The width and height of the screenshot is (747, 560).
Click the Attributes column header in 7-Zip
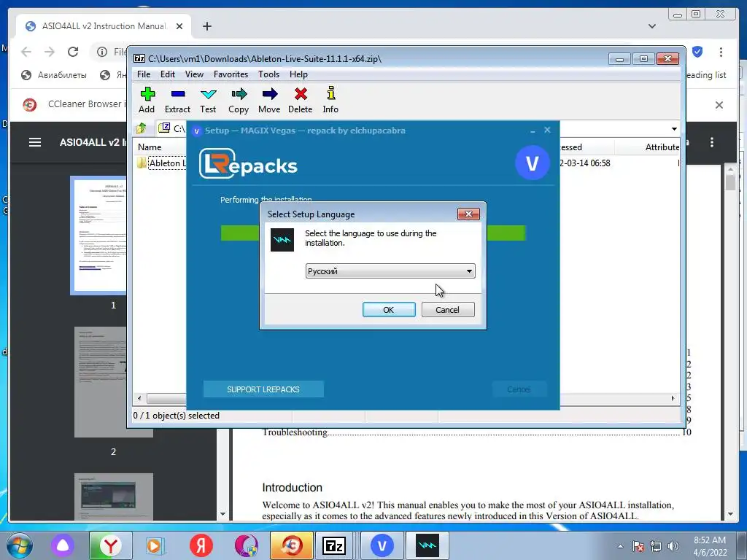click(x=662, y=147)
